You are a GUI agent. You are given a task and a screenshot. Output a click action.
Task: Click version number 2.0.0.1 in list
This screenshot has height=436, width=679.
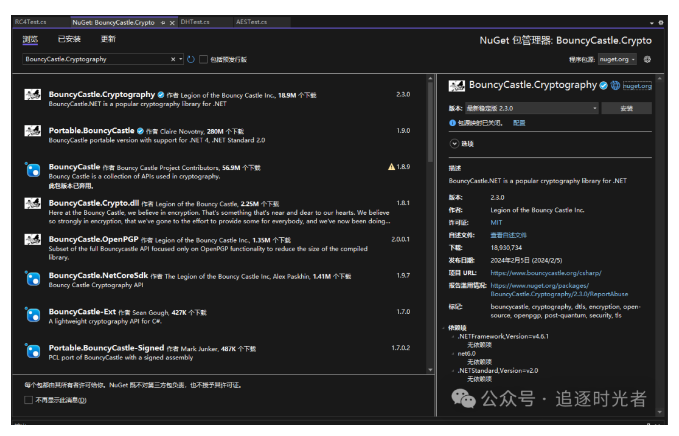[401, 239]
